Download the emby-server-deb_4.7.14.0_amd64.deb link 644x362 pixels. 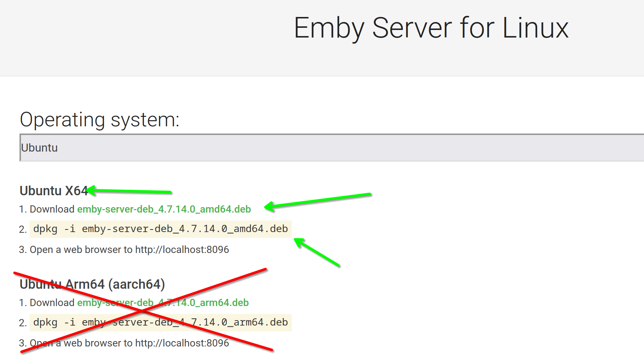(164, 209)
